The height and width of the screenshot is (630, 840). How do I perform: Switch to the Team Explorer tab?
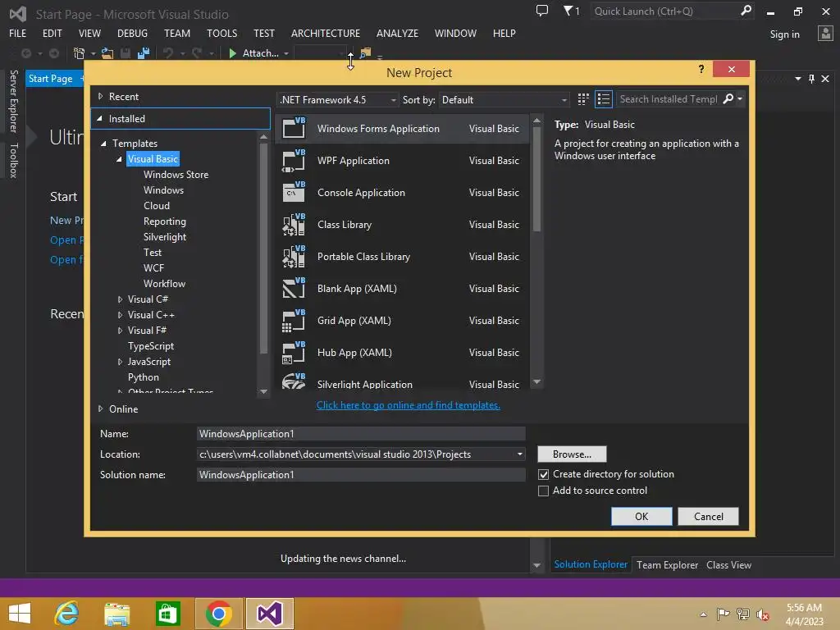click(667, 565)
